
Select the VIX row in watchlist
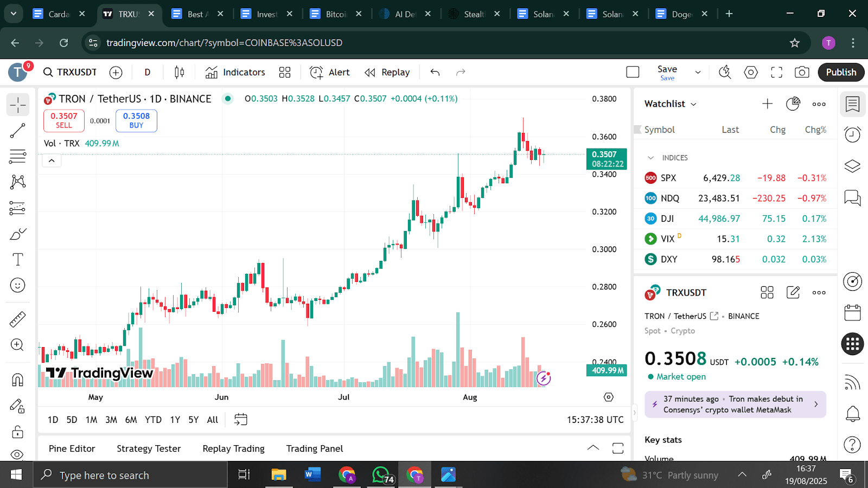[x=736, y=239]
